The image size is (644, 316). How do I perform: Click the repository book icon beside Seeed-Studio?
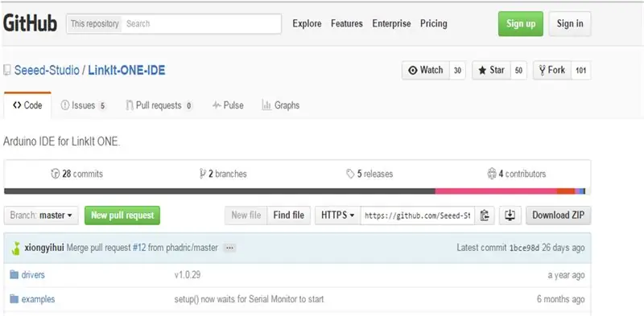(7, 70)
